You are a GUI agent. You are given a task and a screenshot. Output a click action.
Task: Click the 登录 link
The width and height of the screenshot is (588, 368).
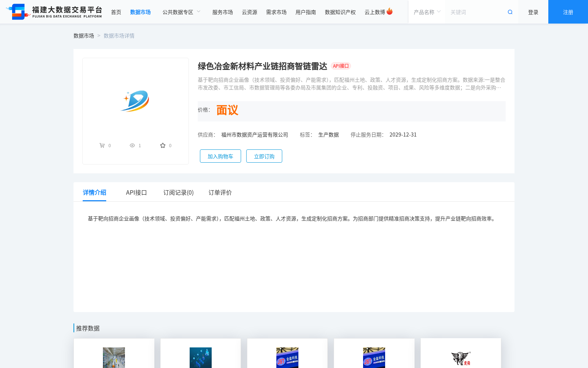point(533,12)
